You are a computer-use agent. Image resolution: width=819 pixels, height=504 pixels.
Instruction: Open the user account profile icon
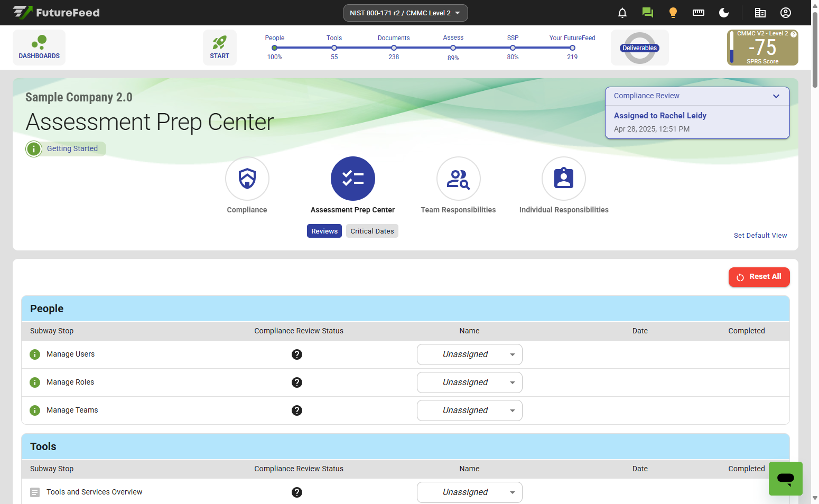click(786, 13)
